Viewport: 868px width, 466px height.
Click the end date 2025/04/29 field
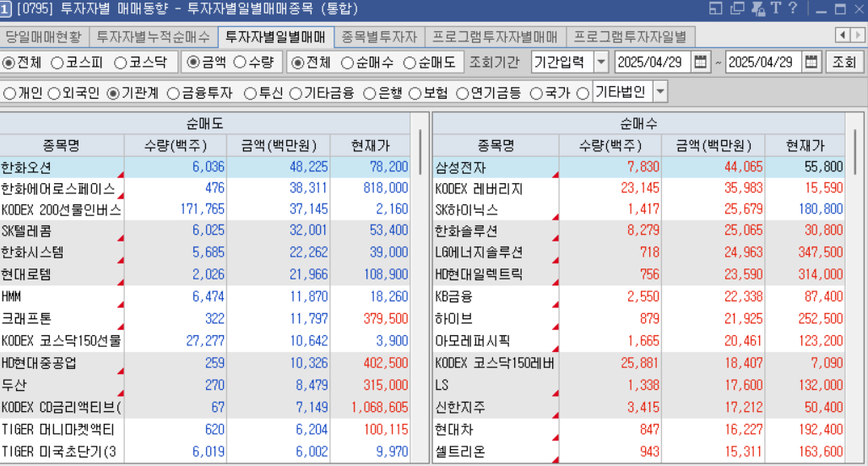tap(763, 62)
